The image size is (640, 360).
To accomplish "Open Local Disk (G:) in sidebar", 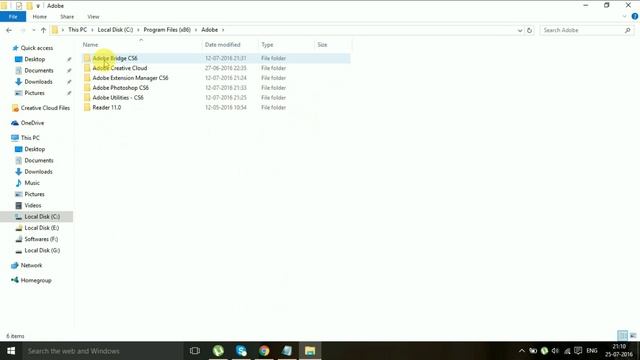I will 42,250.
